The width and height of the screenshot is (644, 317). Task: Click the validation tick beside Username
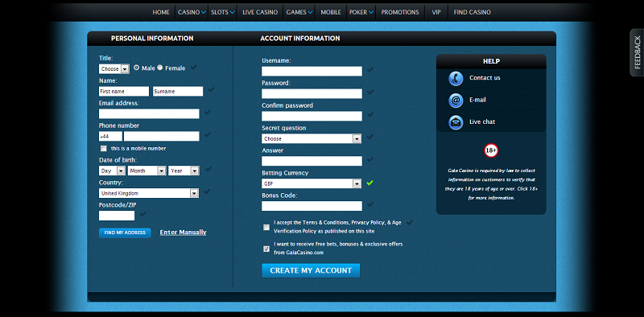click(x=370, y=70)
